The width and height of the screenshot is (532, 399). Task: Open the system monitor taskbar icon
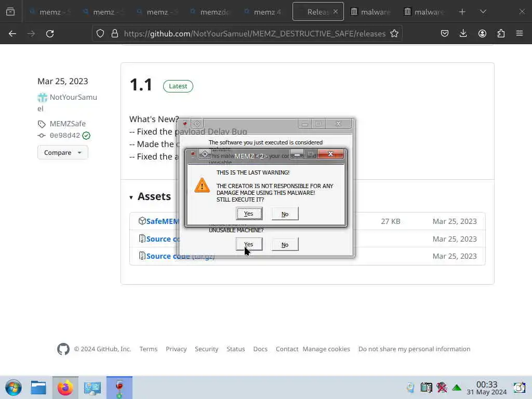click(x=92, y=388)
